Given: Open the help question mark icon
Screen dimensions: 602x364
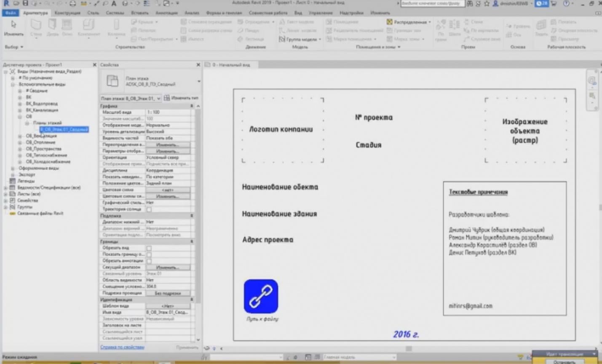Looking at the screenshot, I should click(566, 4).
